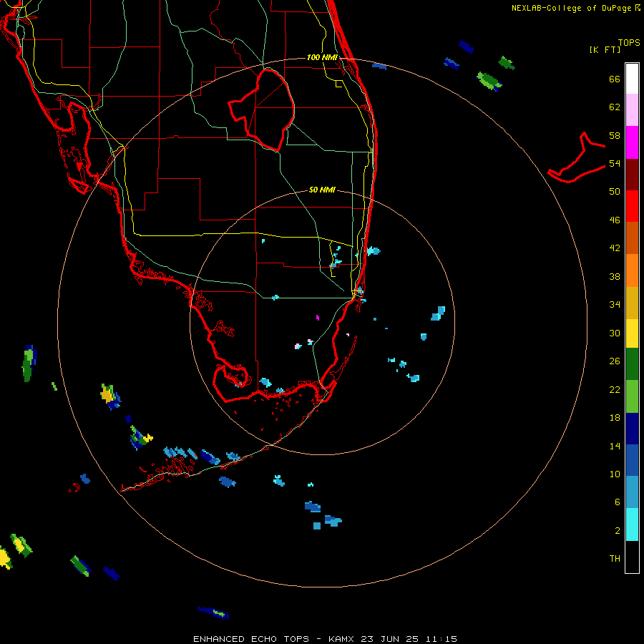Screen dimensions: 644x644
Task: Click the 'TH' threshold label
Action: point(615,559)
